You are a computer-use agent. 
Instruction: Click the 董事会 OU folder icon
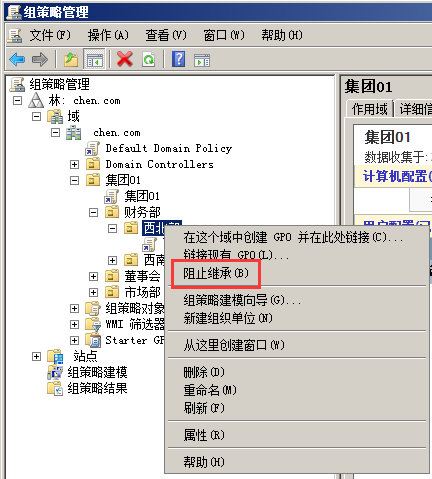coord(112,276)
